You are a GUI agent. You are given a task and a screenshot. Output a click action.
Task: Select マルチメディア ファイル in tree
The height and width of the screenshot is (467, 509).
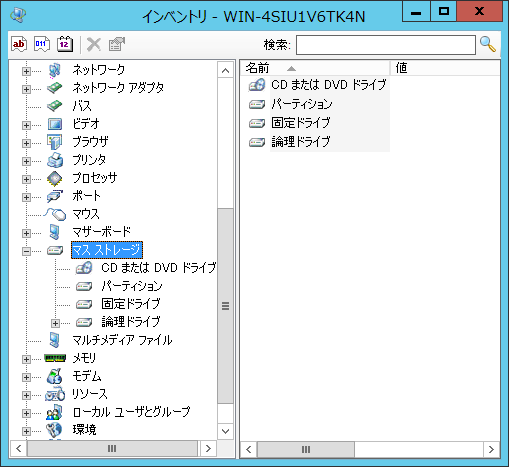coord(122,340)
